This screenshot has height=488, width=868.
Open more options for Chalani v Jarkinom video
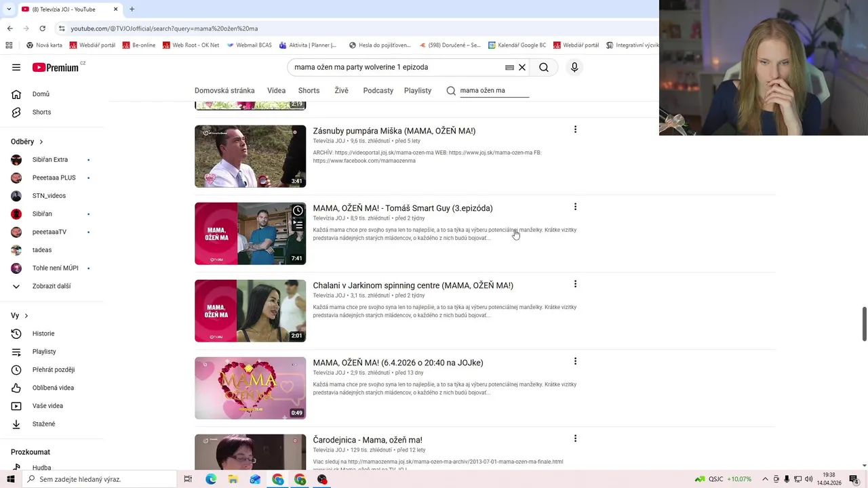pos(575,284)
